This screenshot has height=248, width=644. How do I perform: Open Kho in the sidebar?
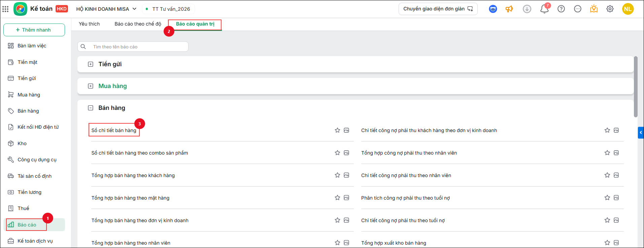34,143
